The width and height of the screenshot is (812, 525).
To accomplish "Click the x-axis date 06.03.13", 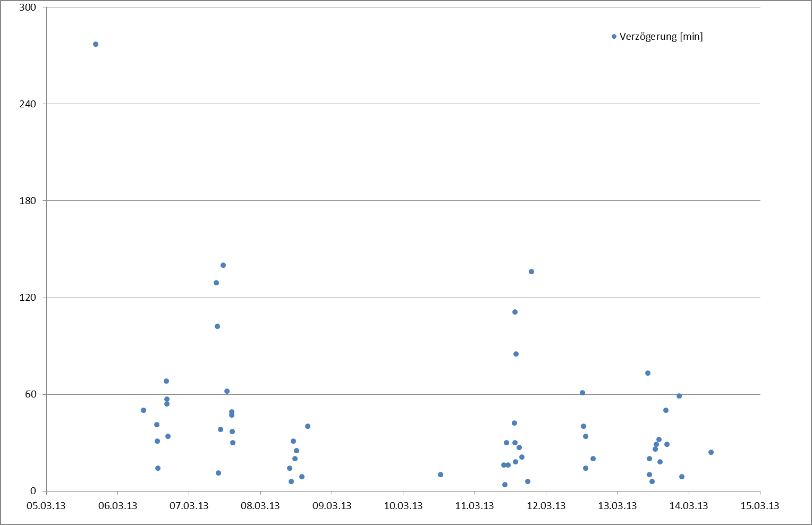I will click(117, 505).
